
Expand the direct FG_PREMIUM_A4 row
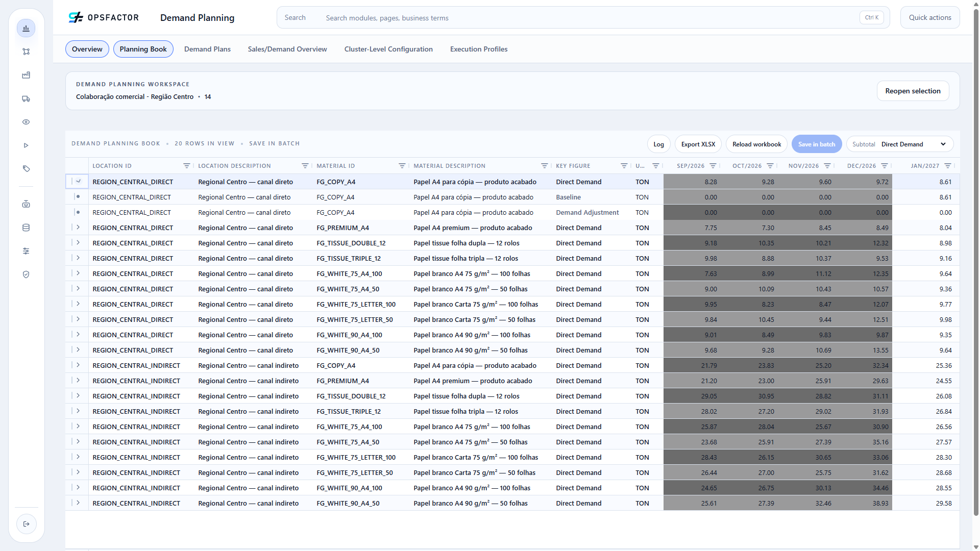point(78,227)
